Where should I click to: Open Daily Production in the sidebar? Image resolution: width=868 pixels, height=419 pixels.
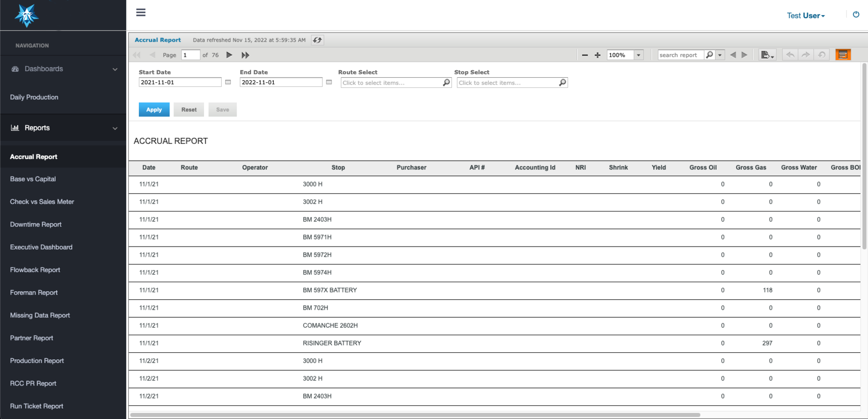point(34,97)
